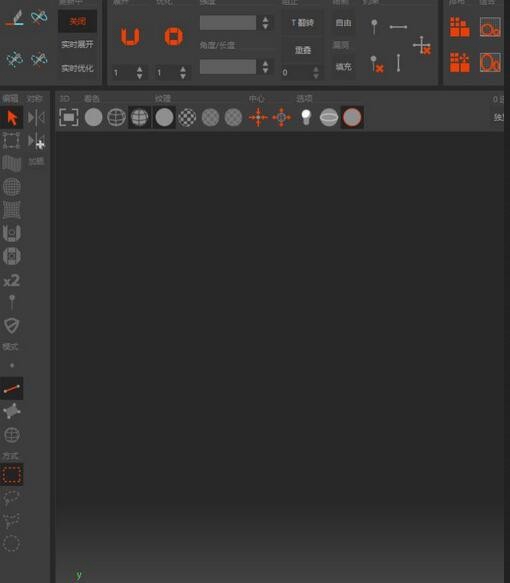Select the checker texture sphere icon

[x=187, y=117]
